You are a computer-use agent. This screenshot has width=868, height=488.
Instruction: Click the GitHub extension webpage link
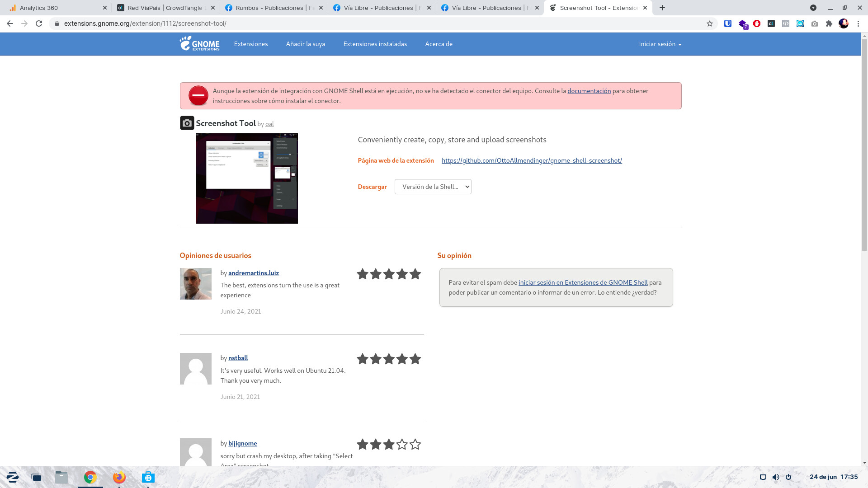tap(532, 160)
